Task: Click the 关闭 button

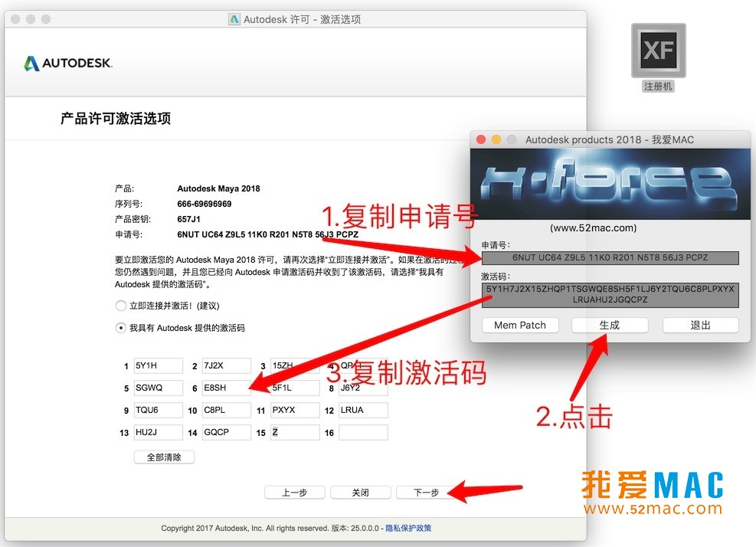Action: (x=360, y=493)
